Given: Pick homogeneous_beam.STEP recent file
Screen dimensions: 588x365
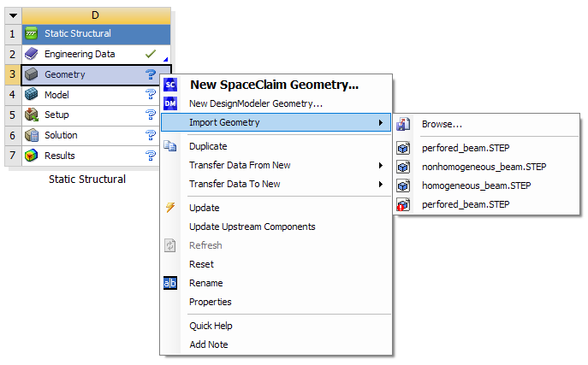Looking at the screenshot, I should (486, 185).
